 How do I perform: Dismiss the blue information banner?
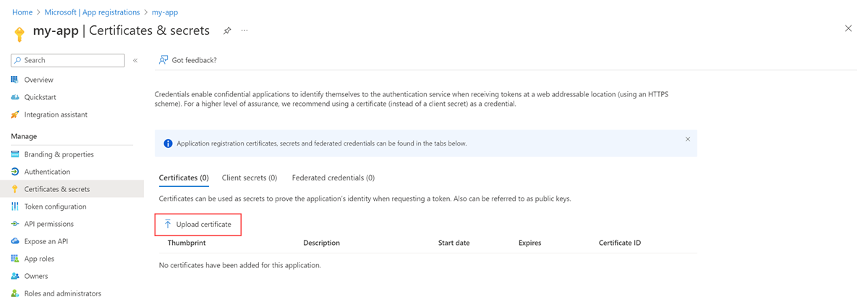click(x=688, y=139)
